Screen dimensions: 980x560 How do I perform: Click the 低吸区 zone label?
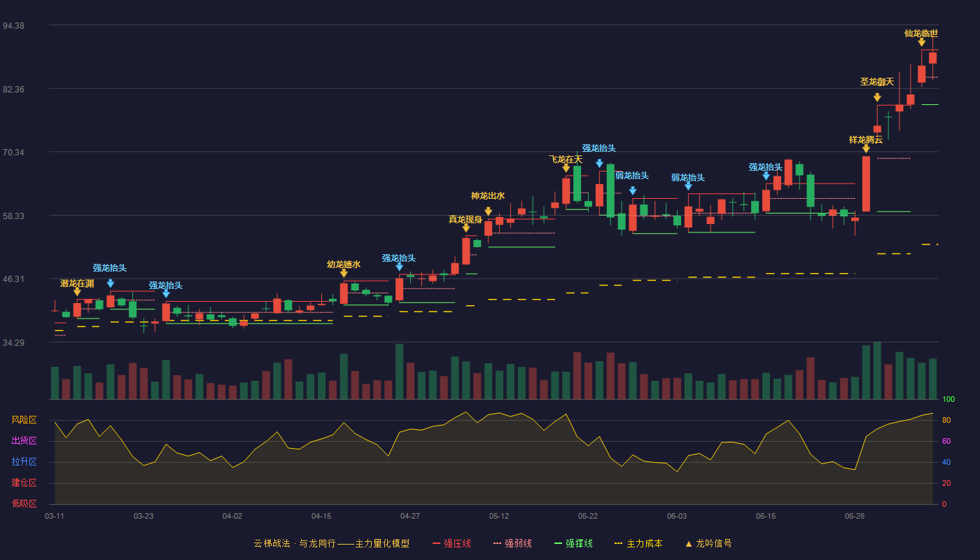coord(24,503)
